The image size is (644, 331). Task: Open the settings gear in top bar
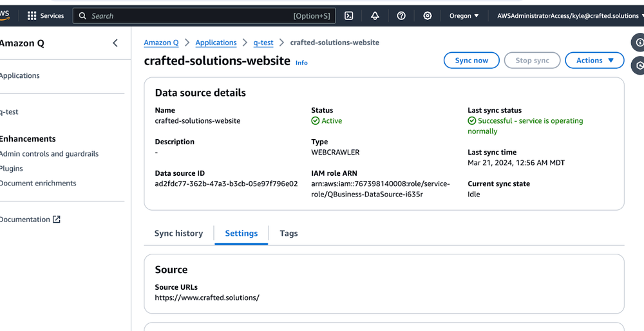(x=428, y=16)
